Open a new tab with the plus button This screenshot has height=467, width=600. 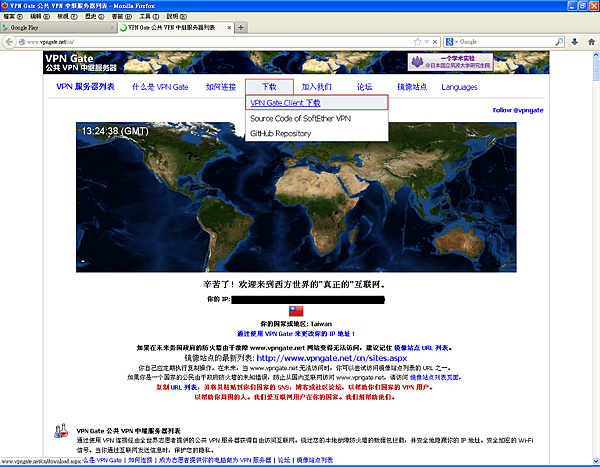point(241,28)
